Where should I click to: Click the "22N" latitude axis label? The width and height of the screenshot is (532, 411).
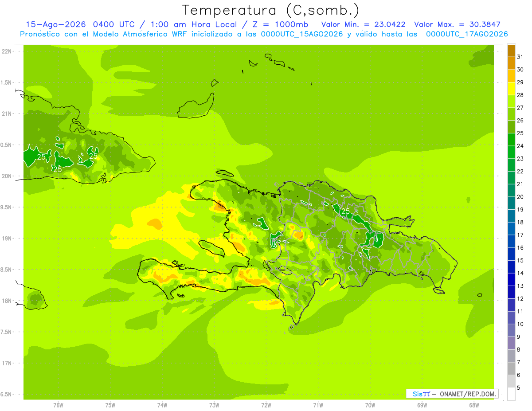pyautogui.click(x=6, y=51)
